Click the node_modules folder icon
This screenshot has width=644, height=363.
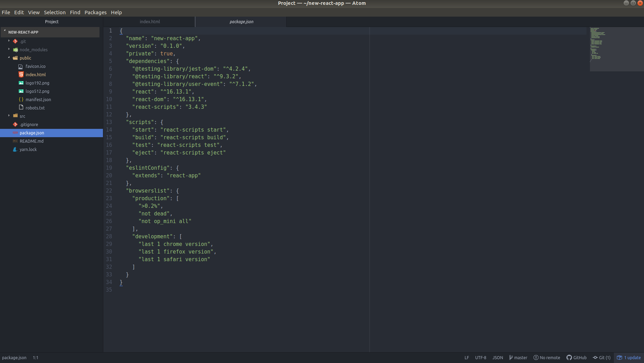click(x=15, y=50)
